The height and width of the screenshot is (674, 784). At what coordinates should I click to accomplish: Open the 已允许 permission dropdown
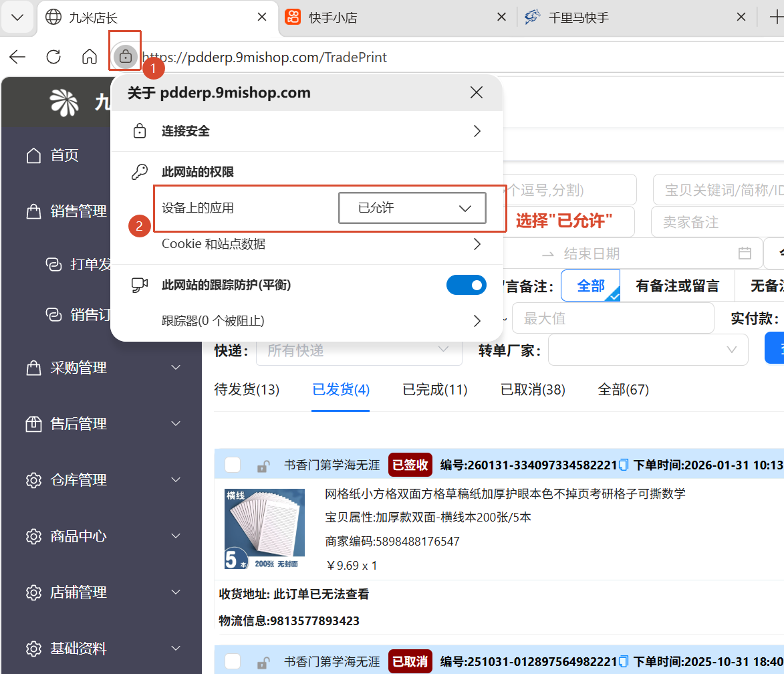click(412, 208)
